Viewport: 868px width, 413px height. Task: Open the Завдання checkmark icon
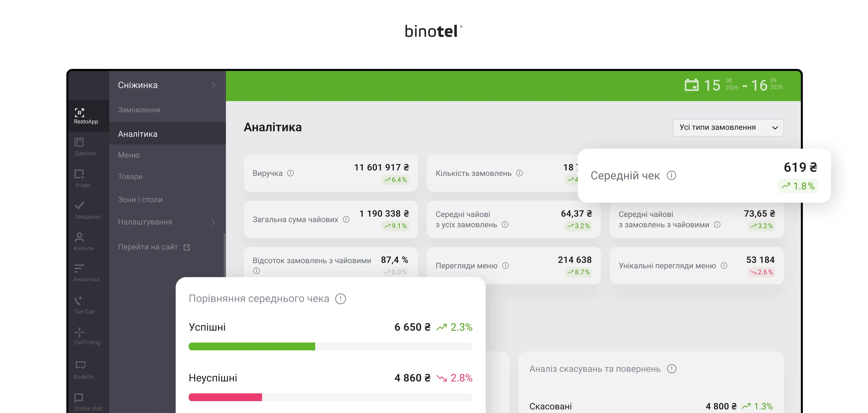(x=80, y=205)
